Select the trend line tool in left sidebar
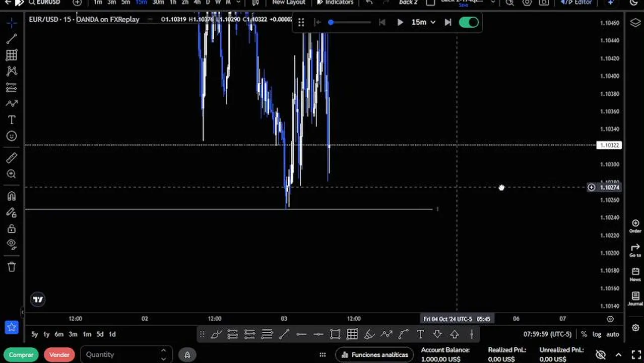 click(12, 39)
